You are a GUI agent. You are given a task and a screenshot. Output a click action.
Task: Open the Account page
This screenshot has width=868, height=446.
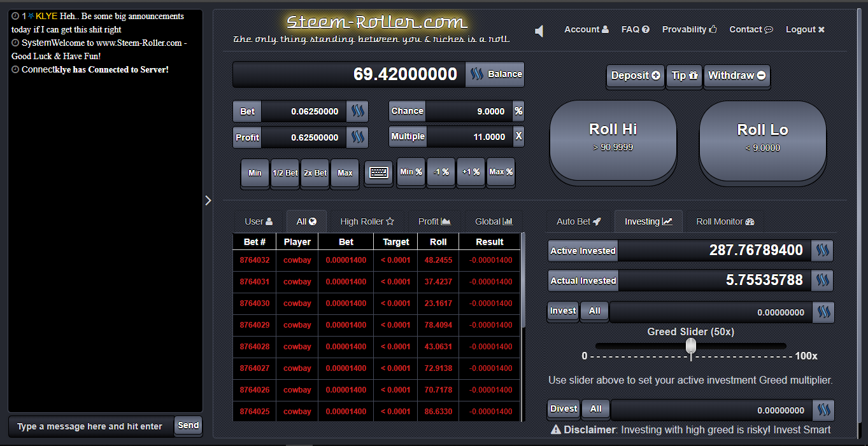pyautogui.click(x=587, y=29)
